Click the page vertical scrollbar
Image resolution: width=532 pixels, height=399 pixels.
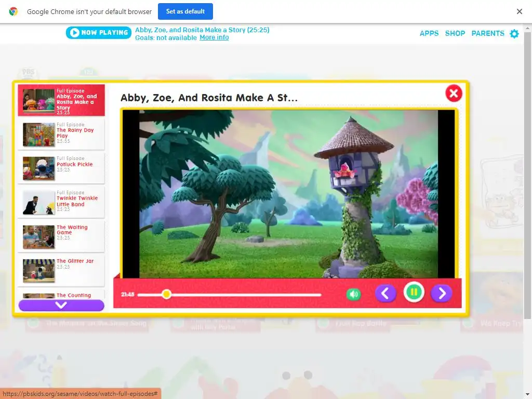coord(528,177)
